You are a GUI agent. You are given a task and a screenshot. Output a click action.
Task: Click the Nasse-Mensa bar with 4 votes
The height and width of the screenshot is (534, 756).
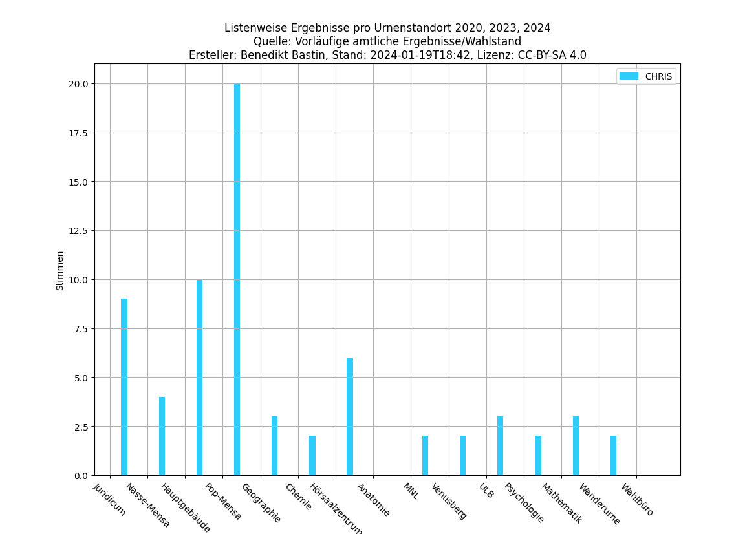click(x=162, y=436)
